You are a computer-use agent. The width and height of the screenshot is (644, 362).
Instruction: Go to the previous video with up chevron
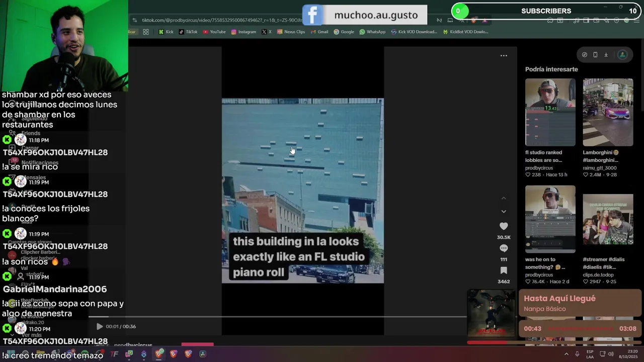(x=504, y=198)
